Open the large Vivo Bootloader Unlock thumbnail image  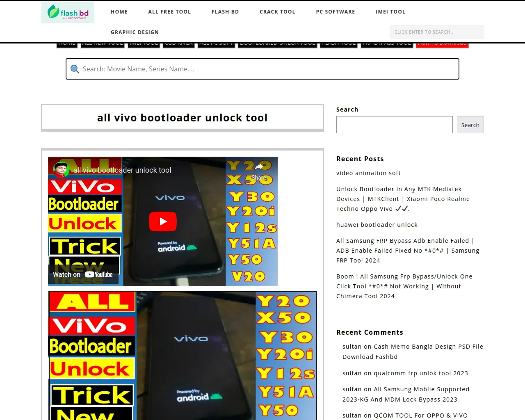pos(183,356)
